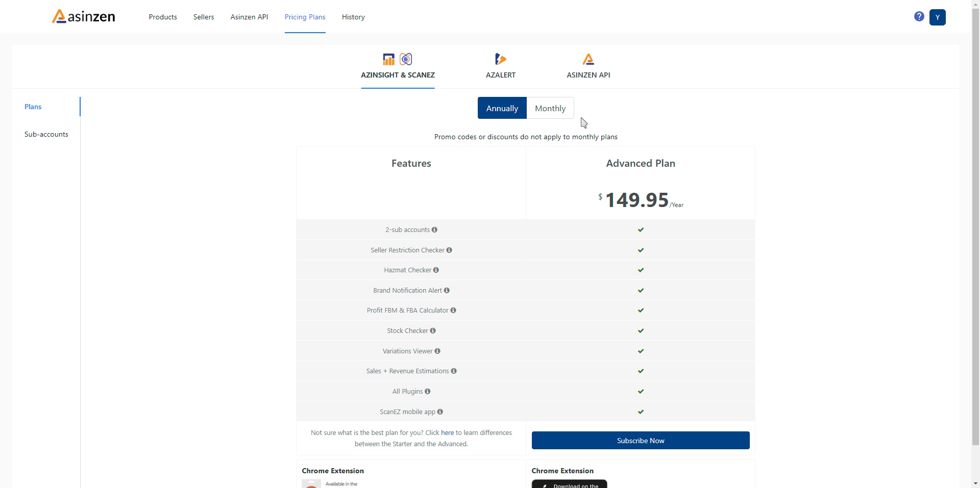Click the download badge under right Chrome Extension
The image size is (980, 488).
click(570, 484)
